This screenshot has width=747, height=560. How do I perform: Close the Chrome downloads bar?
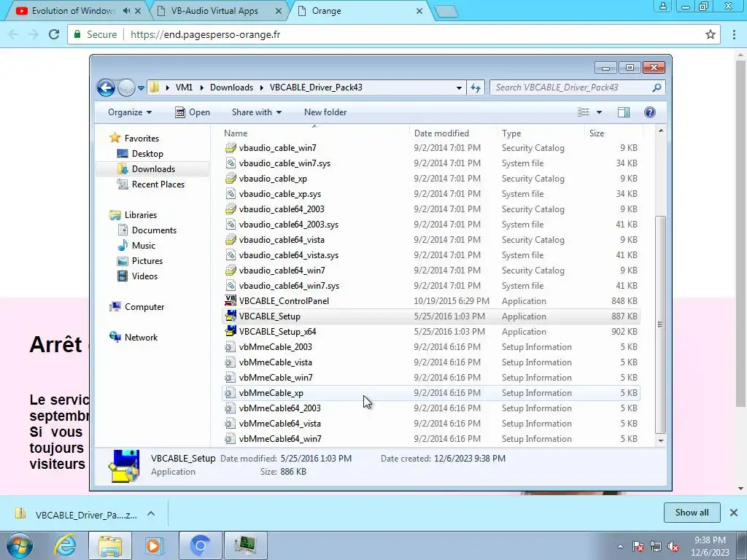pos(734,513)
